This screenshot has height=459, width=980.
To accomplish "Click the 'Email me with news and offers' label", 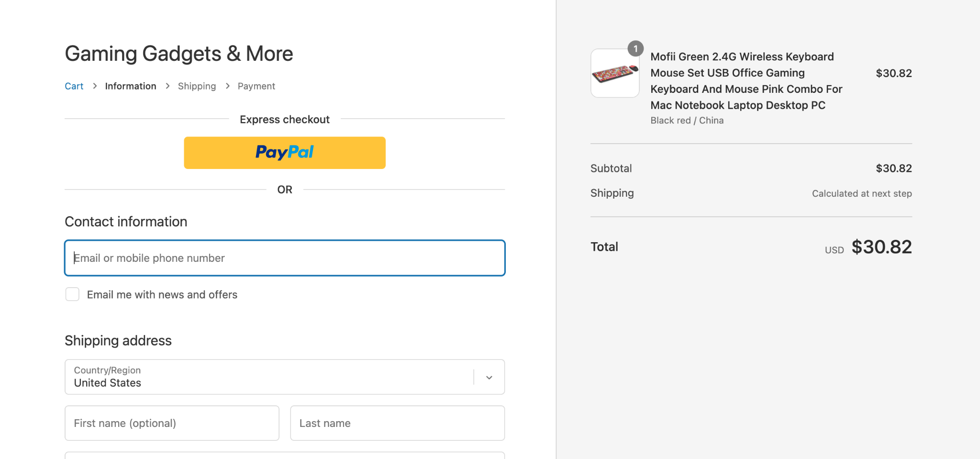I will pyautogui.click(x=162, y=295).
